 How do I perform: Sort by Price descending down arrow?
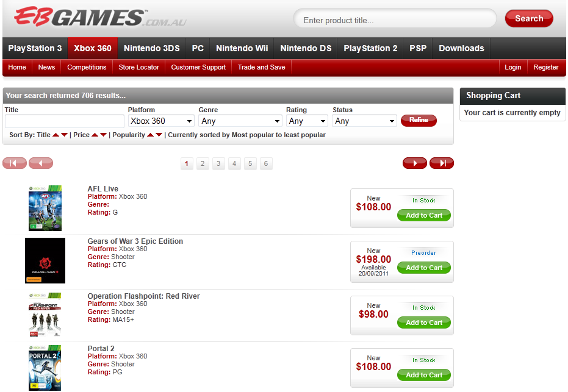(103, 135)
